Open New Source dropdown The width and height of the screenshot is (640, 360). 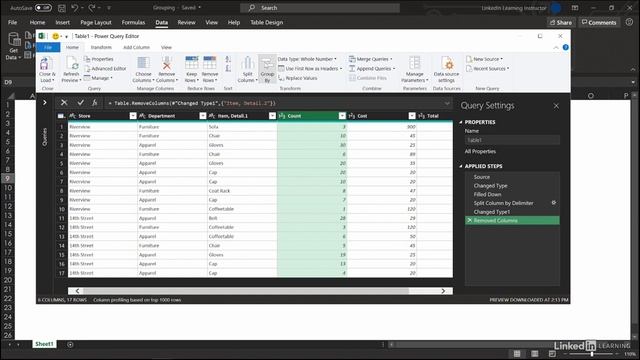tap(484, 59)
